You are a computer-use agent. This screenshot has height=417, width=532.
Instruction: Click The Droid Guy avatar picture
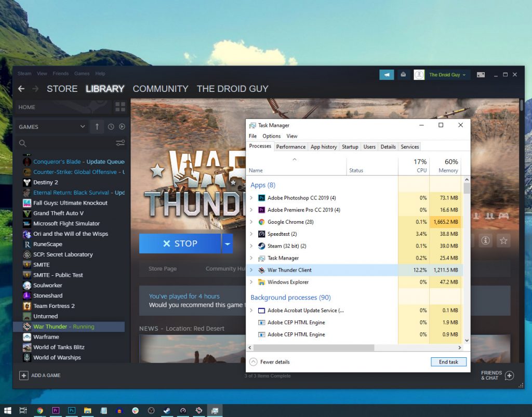pos(419,75)
